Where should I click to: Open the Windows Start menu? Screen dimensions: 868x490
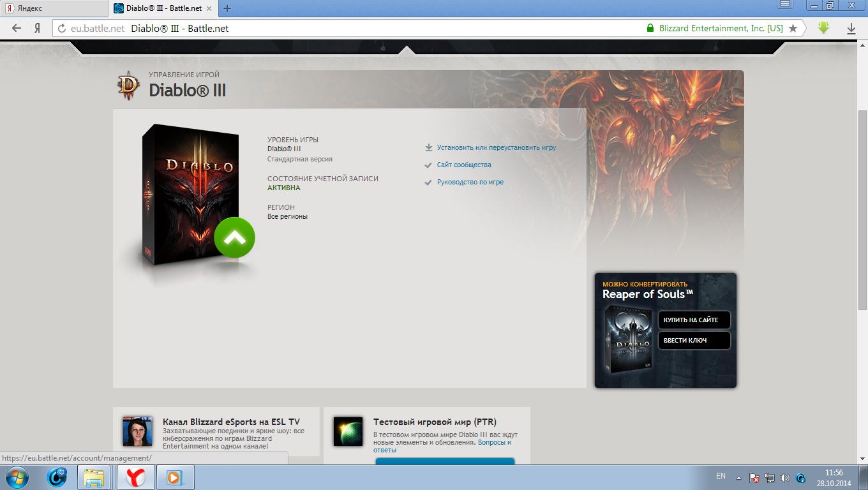coord(17,477)
